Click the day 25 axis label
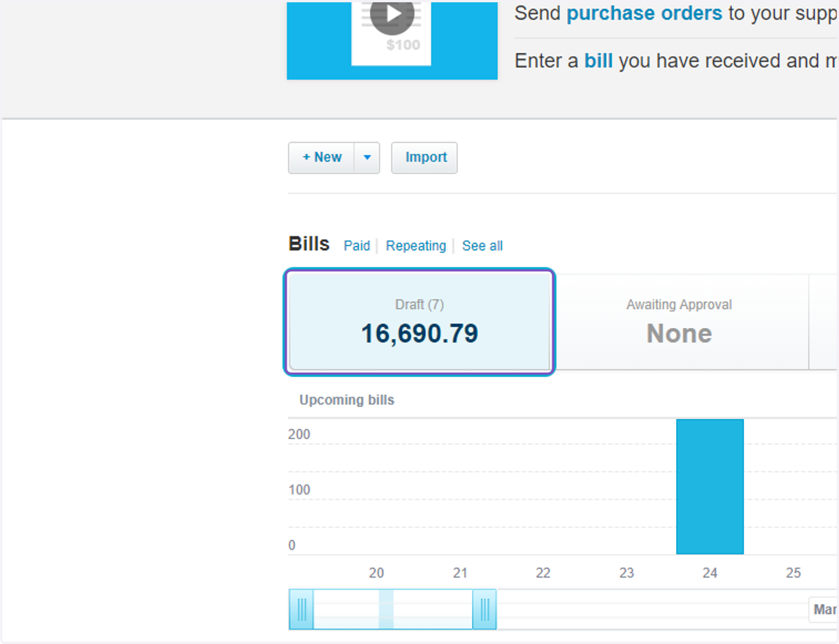Viewport: 839px width, 644px height. click(793, 573)
